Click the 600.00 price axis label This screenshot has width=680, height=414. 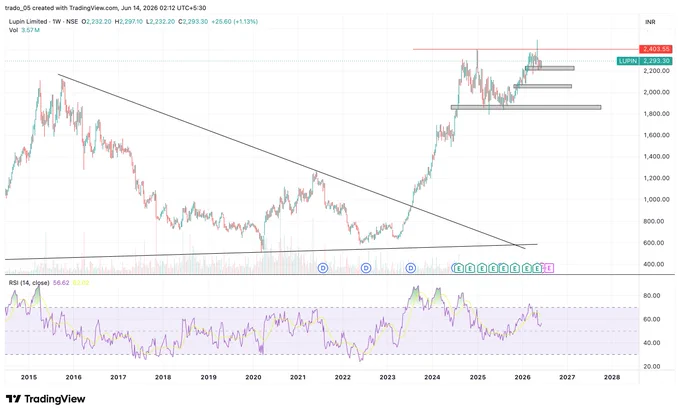654,243
